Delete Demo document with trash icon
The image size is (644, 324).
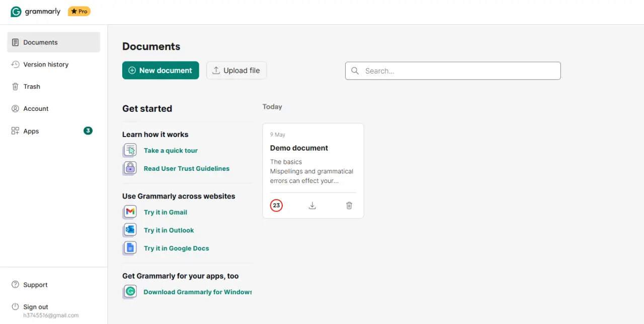[349, 206]
